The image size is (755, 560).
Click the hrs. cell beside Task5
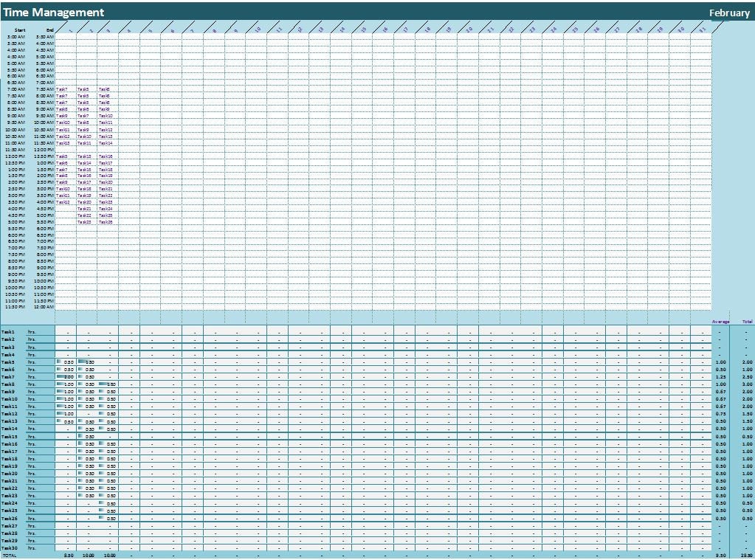click(32, 362)
